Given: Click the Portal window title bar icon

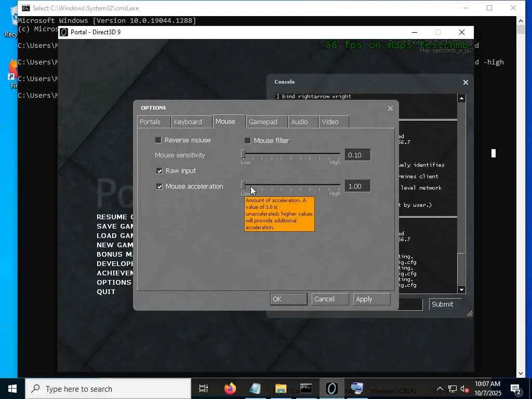Looking at the screenshot, I should pyautogui.click(x=64, y=32).
